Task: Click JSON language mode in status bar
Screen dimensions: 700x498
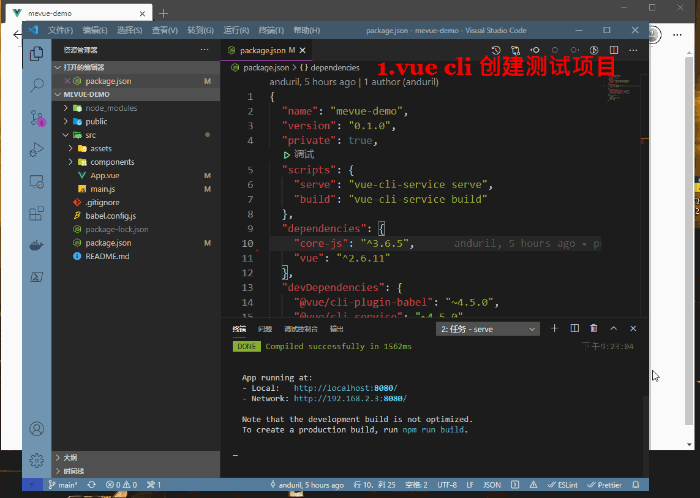Action: (492, 485)
